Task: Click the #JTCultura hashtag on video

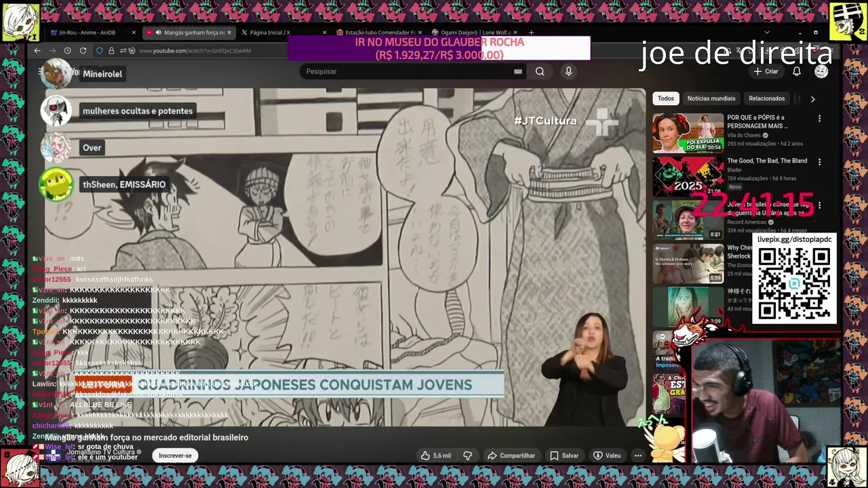Action: click(545, 121)
